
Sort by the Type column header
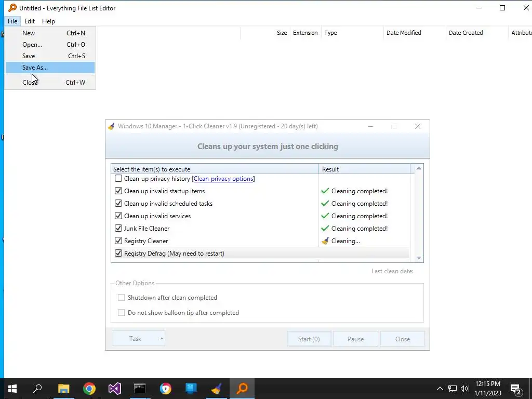pyautogui.click(x=353, y=33)
